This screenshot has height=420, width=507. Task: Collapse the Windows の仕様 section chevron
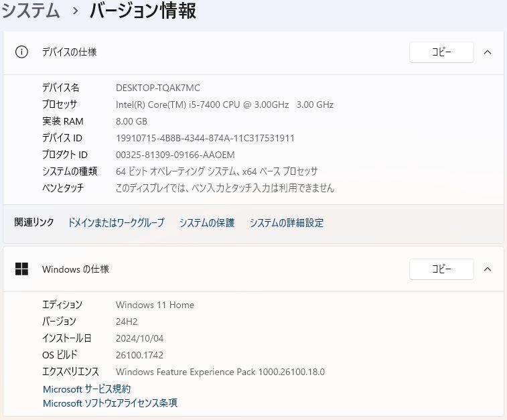point(488,269)
